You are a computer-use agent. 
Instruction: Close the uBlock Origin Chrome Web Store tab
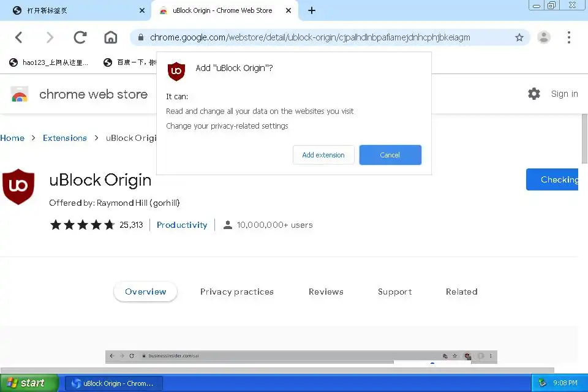(288, 10)
